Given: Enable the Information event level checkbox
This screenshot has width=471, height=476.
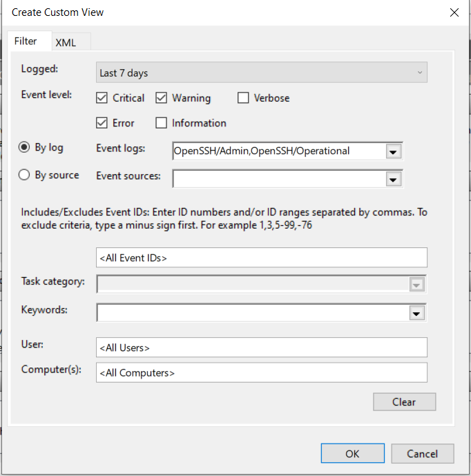Looking at the screenshot, I should (161, 123).
